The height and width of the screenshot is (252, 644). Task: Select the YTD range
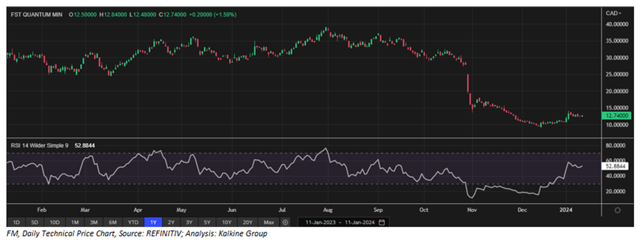point(133,222)
